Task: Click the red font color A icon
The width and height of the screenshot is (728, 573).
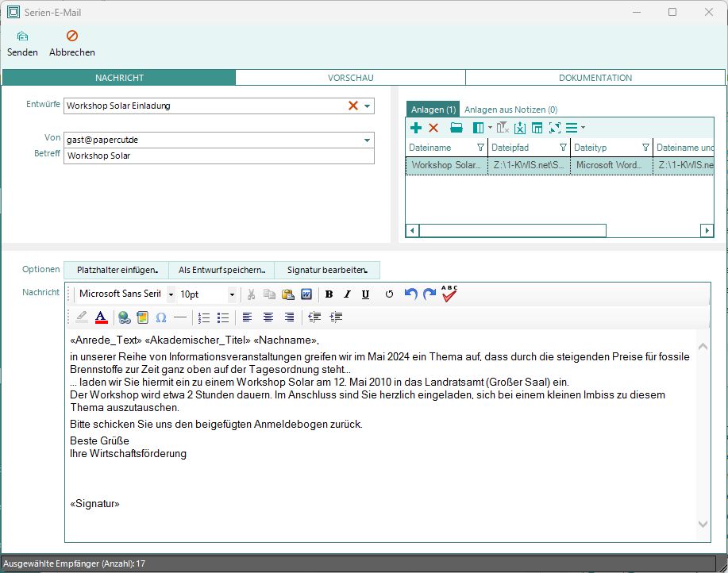Action: coord(101,317)
